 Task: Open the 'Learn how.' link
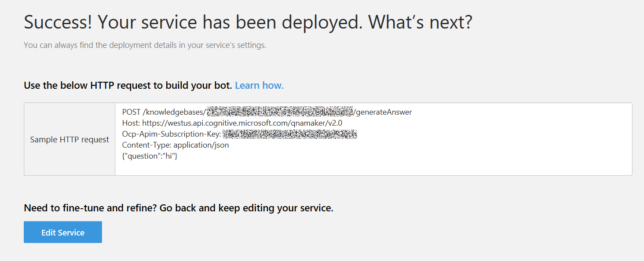pyautogui.click(x=259, y=85)
